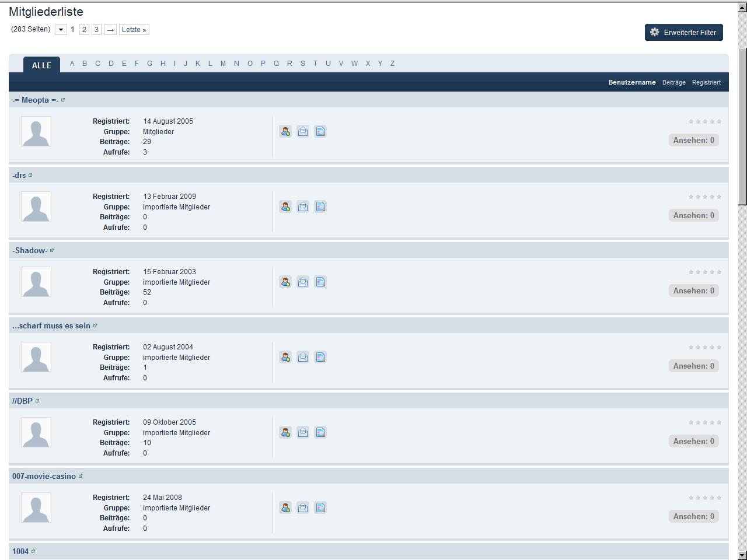Click avatar of -Shadow-
The image size is (747, 560).
[x=36, y=282]
